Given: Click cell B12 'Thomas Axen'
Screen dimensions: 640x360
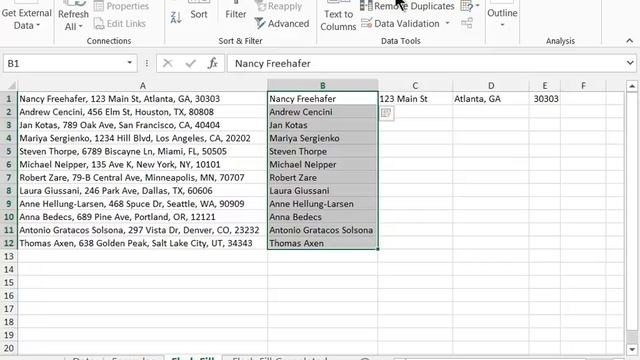Looking at the screenshot, I should coord(322,243).
